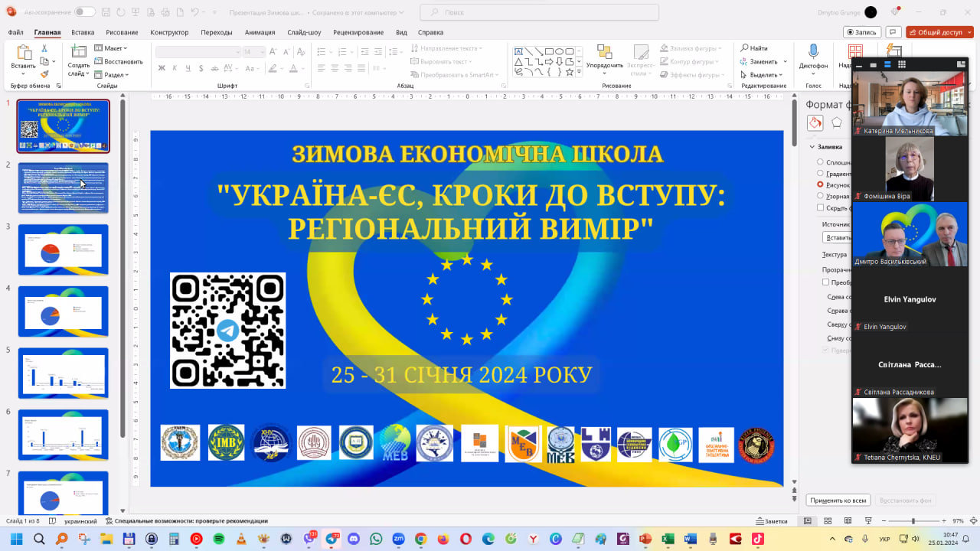Open the Section (Раздел) dropdown
The image size is (980, 551).
[x=112, y=75]
